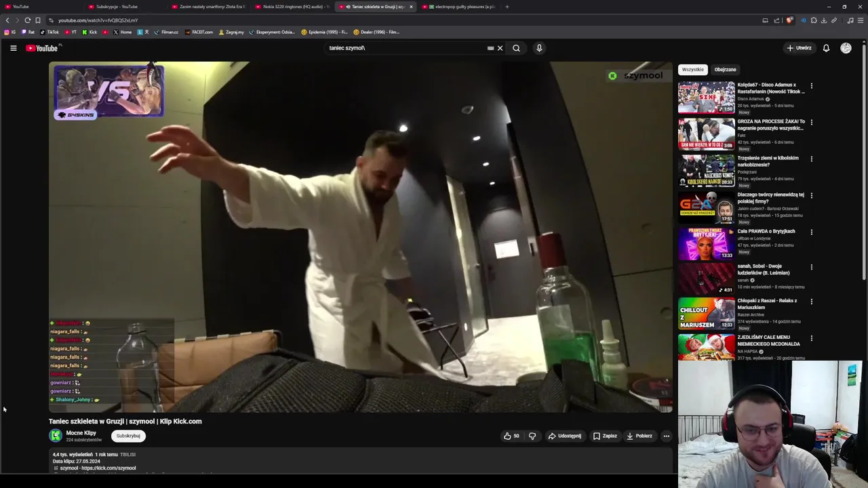The image size is (868, 488).
Task: Select the Wszystkie filter chip
Action: click(693, 69)
